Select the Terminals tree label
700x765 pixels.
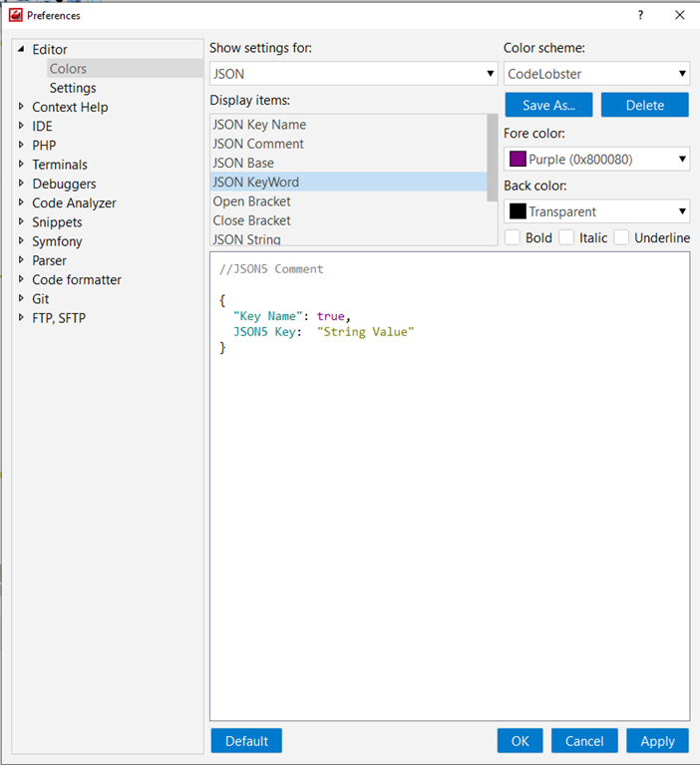(x=60, y=165)
